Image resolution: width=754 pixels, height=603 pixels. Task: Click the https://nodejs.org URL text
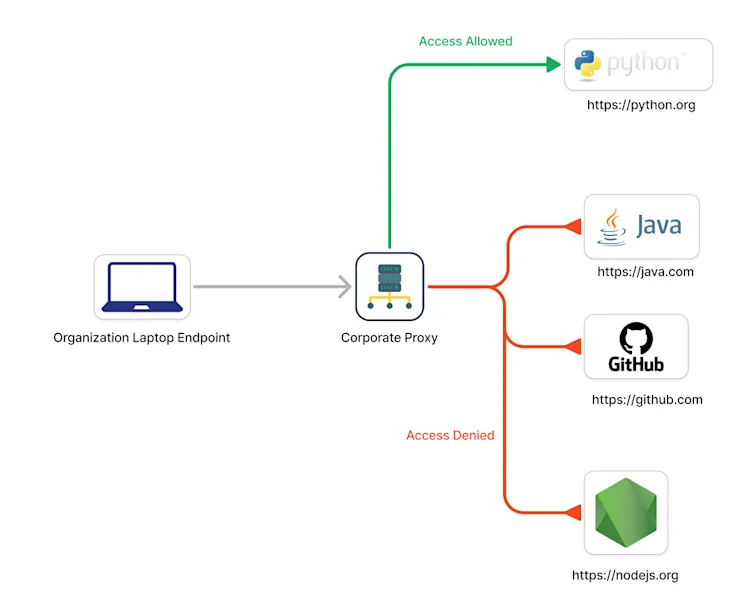pos(625,575)
